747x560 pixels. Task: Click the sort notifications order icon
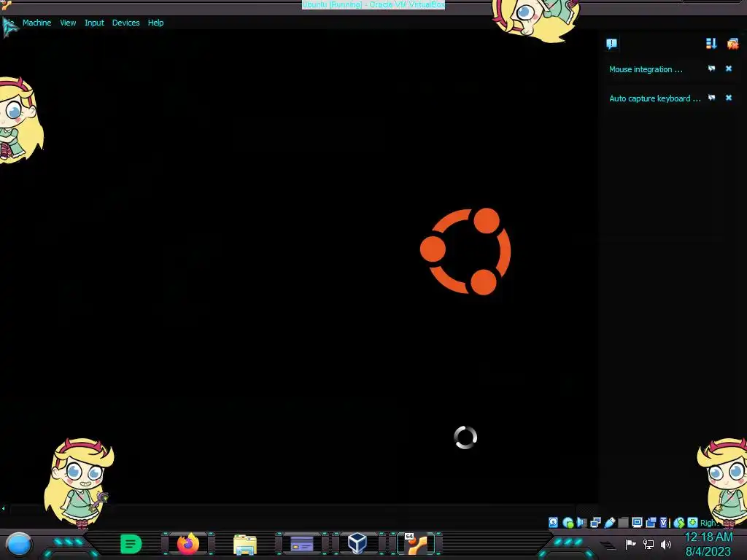[x=711, y=44]
